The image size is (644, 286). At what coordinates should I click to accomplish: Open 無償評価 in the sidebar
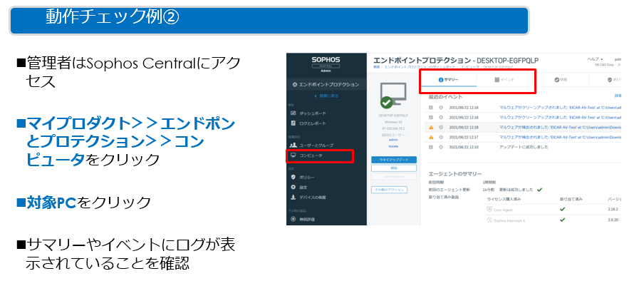tap(307, 220)
